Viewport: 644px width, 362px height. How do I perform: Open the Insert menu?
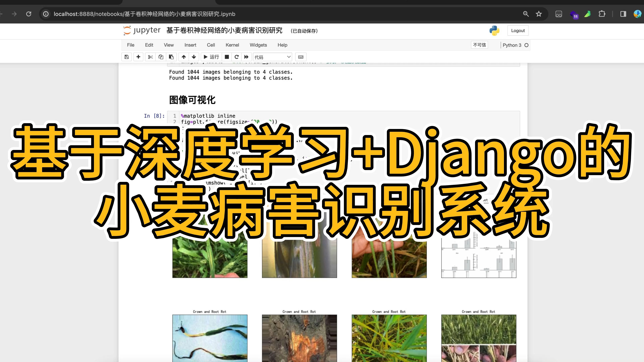190,45
